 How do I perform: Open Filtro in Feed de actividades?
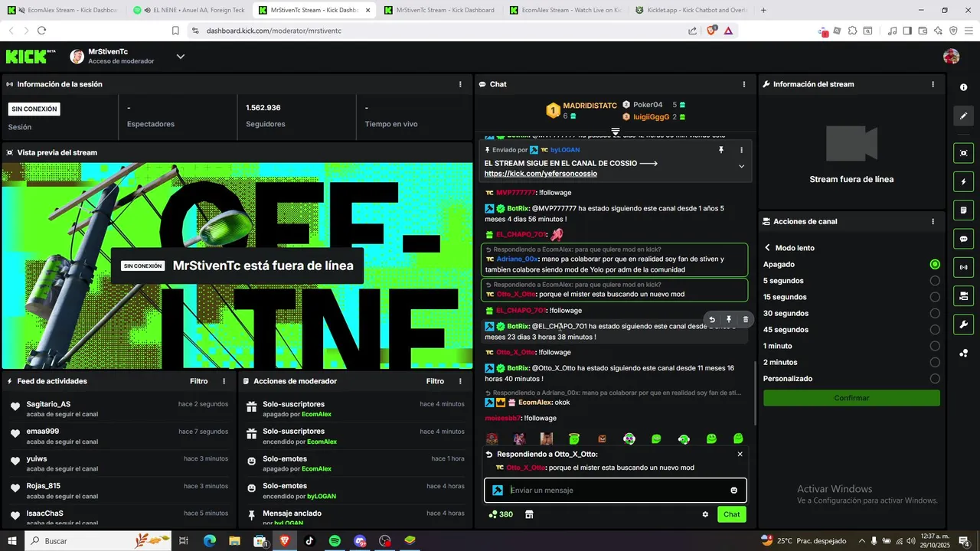coord(198,381)
